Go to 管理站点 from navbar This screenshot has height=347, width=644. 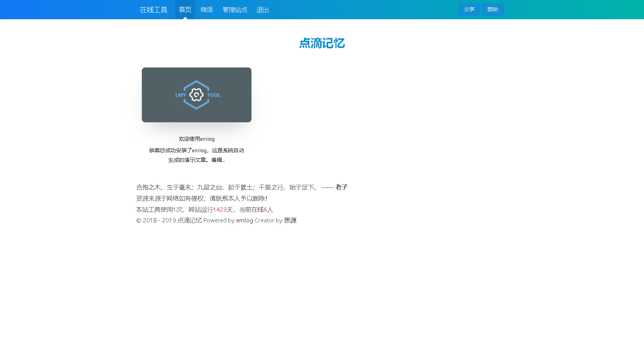click(235, 10)
